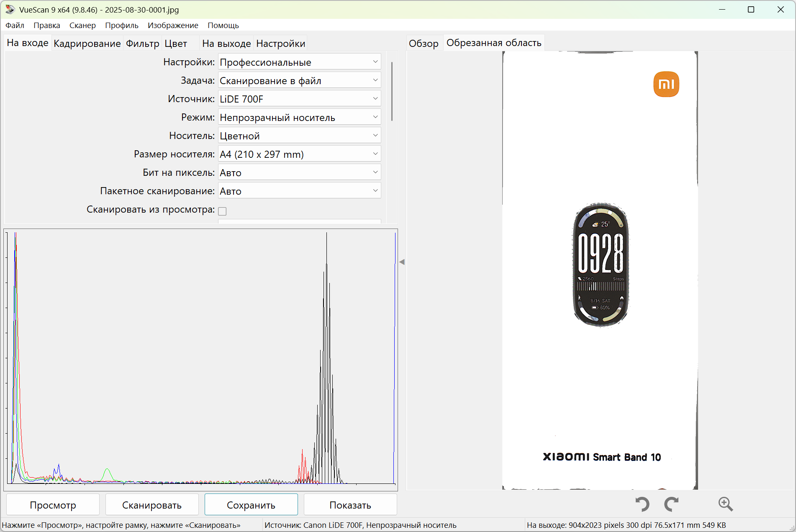Expand the Носитель dropdown set to Цветной

[x=300, y=136]
